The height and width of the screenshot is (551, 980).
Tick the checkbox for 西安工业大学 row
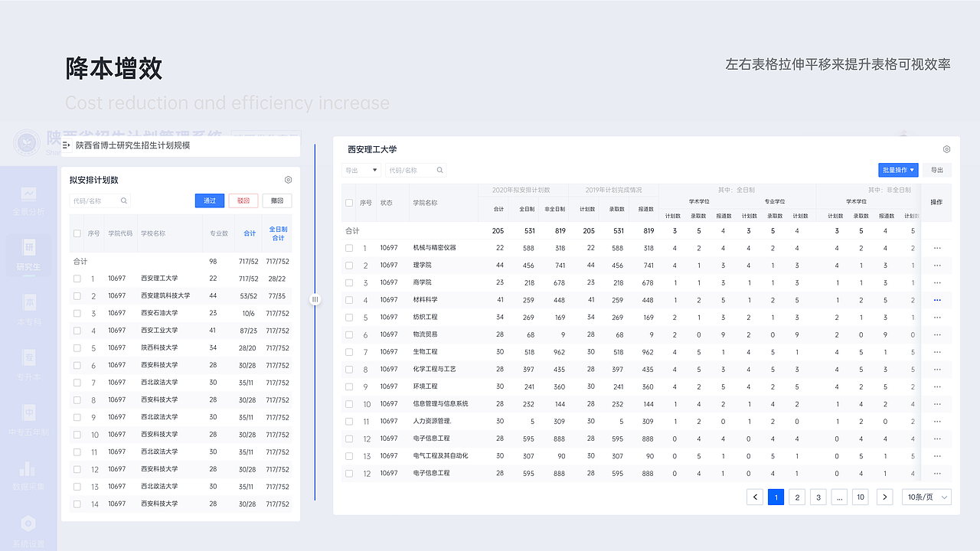click(x=77, y=331)
